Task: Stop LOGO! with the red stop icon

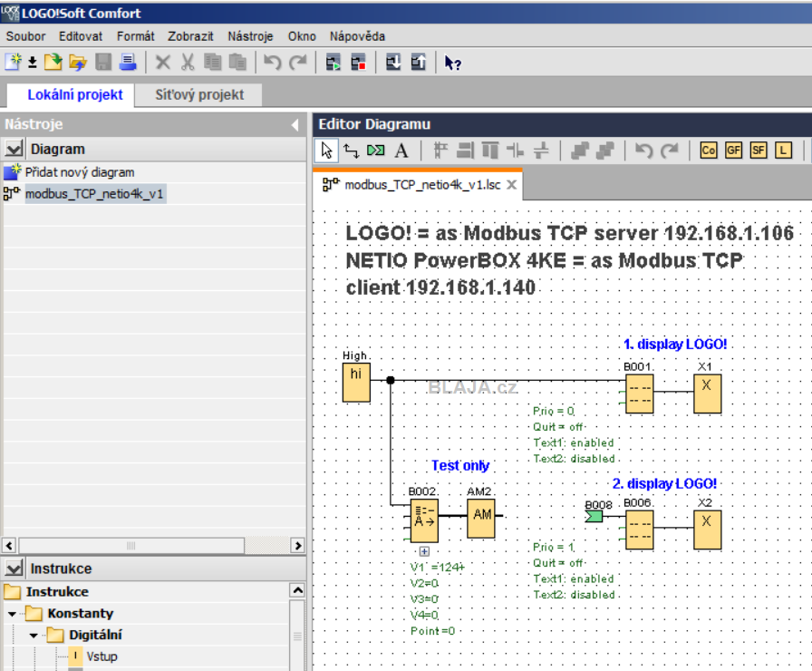Action: pyautogui.click(x=358, y=63)
